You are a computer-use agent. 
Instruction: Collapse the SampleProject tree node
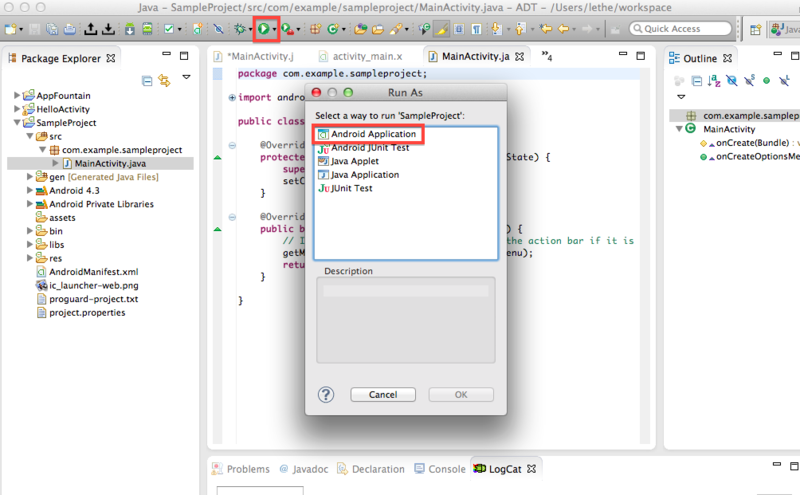click(x=17, y=122)
